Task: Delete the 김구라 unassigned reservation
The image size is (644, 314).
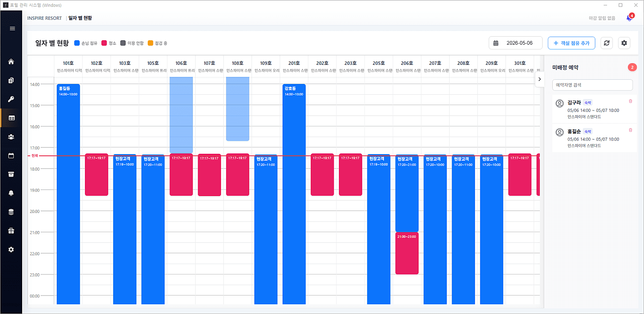Action: (x=631, y=101)
